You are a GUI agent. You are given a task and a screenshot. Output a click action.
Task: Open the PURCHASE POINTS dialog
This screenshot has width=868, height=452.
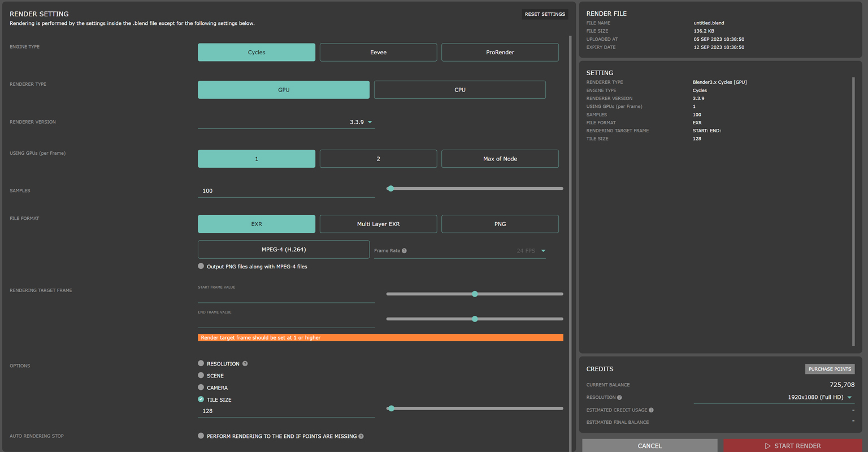pyautogui.click(x=830, y=369)
